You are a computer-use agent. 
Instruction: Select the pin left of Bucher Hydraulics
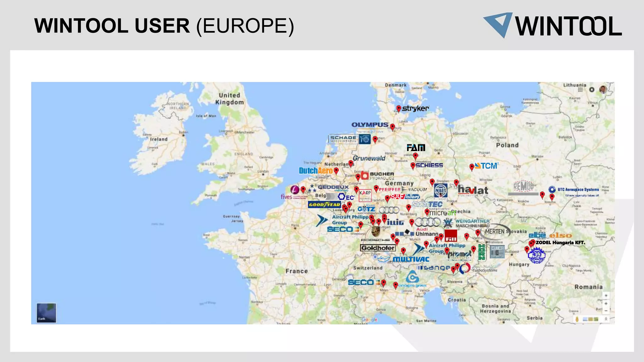point(358,177)
